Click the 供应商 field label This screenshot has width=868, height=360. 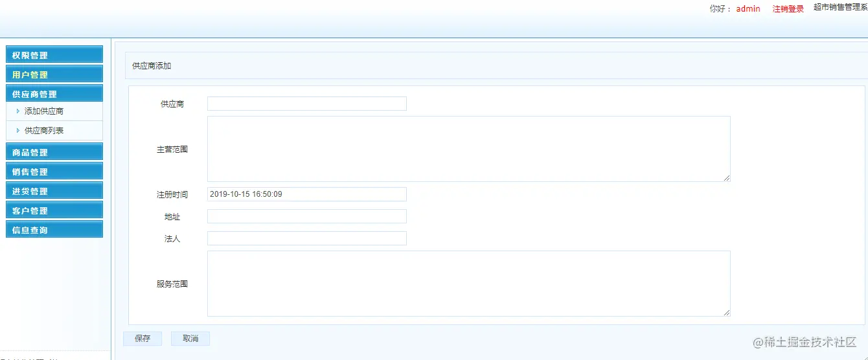point(172,104)
